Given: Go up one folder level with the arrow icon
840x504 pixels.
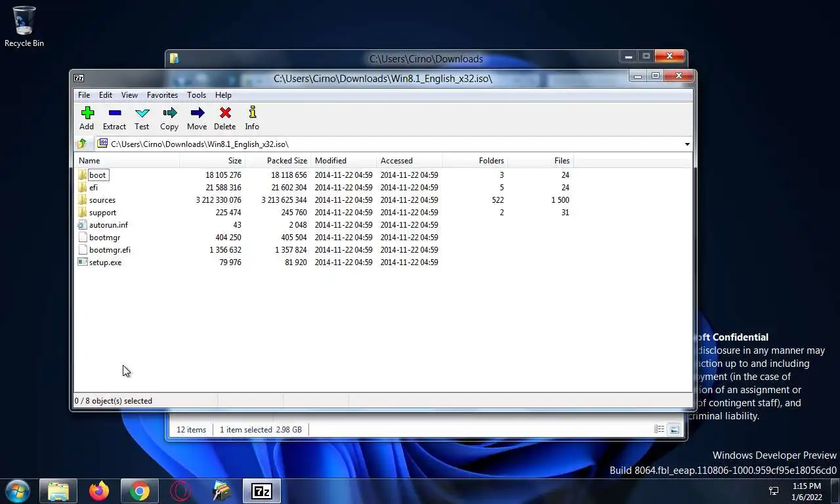Looking at the screenshot, I should (x=82, y=144).
